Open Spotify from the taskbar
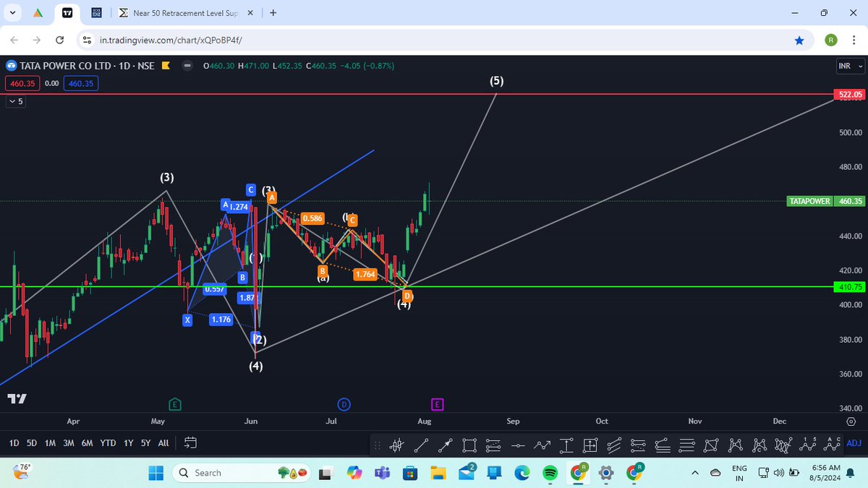 549,473
